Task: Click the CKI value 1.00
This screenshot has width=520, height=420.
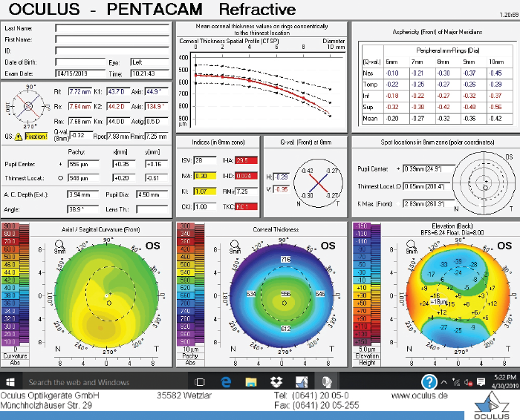Action: 205,207
